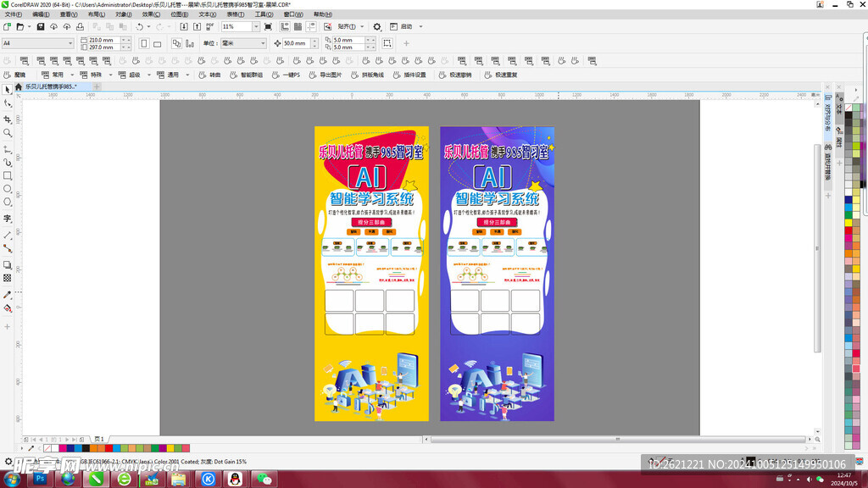Toggle show grid button
This screenshot has width=868, height=488.
[298, 26]
